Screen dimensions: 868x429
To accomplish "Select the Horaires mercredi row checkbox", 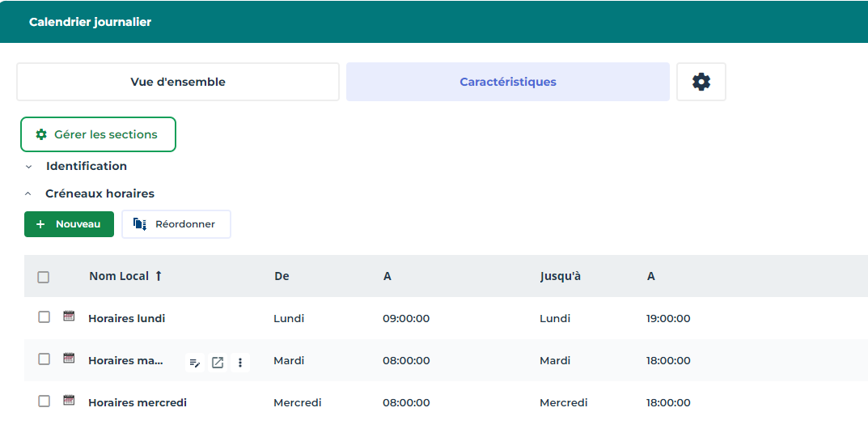I will (44, 401).
